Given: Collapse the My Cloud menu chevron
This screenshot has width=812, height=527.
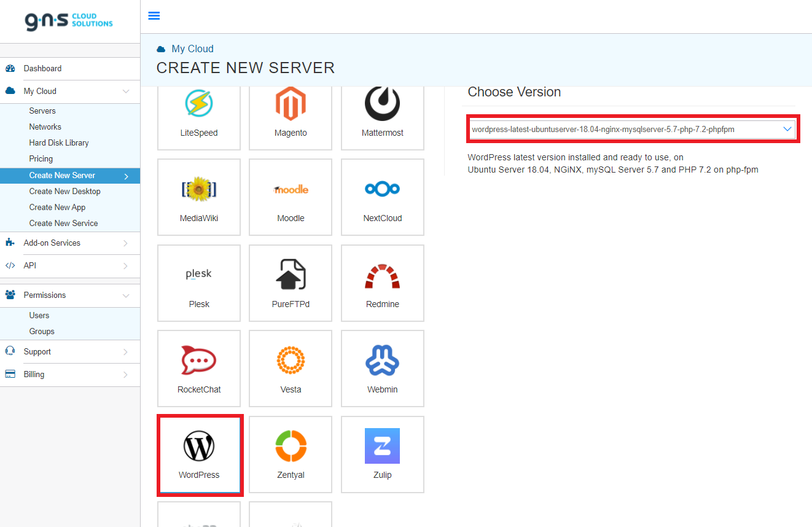Looking at the screenshot, I should click(126, 91).
